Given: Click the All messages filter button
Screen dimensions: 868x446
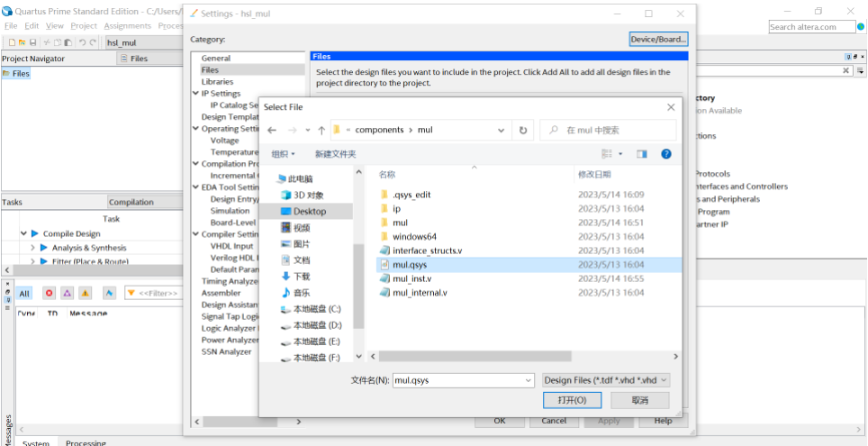Looking at the screenshot, I should (24, 293).
